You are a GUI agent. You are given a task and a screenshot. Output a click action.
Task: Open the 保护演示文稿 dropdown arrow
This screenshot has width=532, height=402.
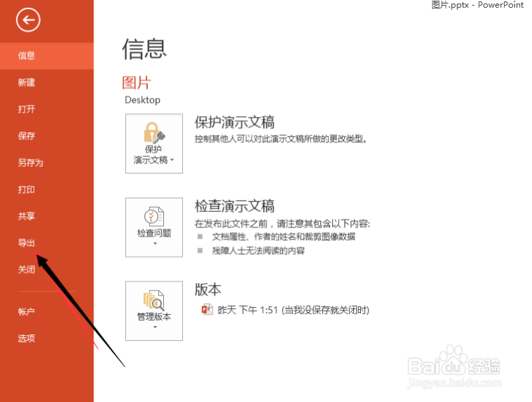pos(172,160)
